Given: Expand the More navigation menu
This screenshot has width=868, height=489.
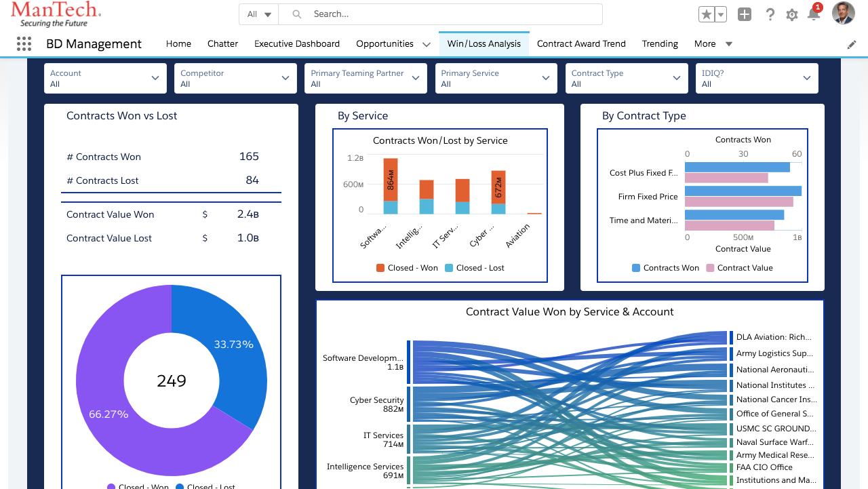Looking at the screenshot, I should coord(713,43).
